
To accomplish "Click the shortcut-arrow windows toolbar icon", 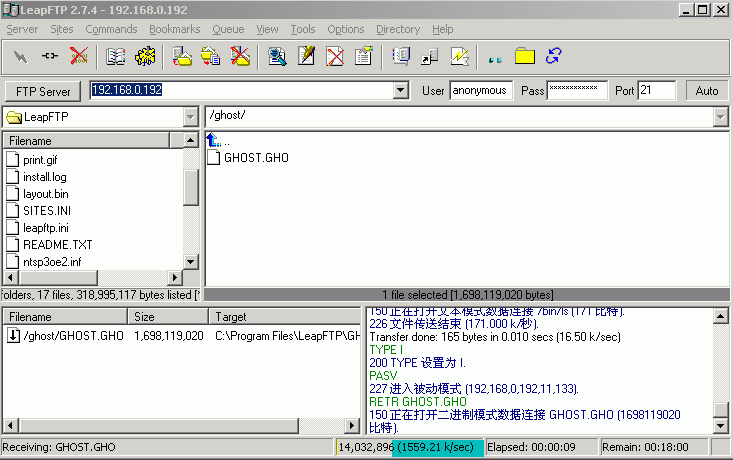I will coord(429,57).
